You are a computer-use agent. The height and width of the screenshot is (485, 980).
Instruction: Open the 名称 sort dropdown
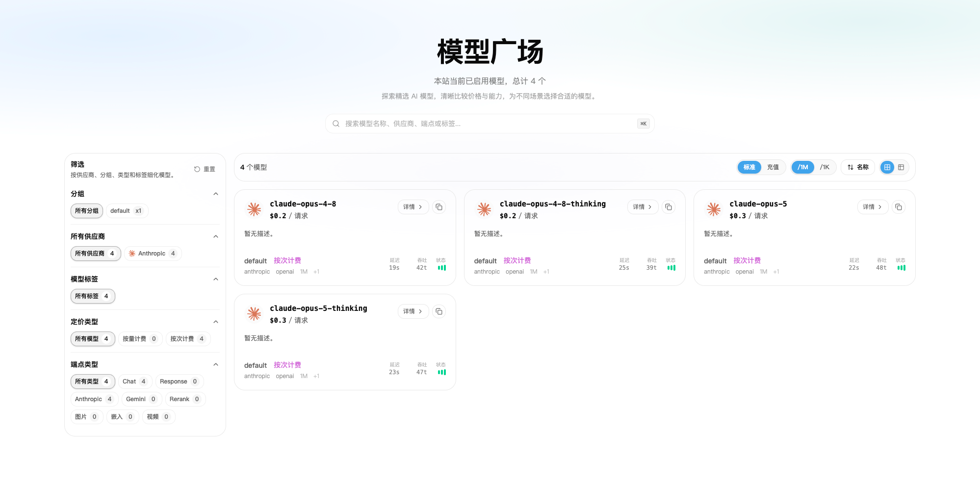[858, 167]
